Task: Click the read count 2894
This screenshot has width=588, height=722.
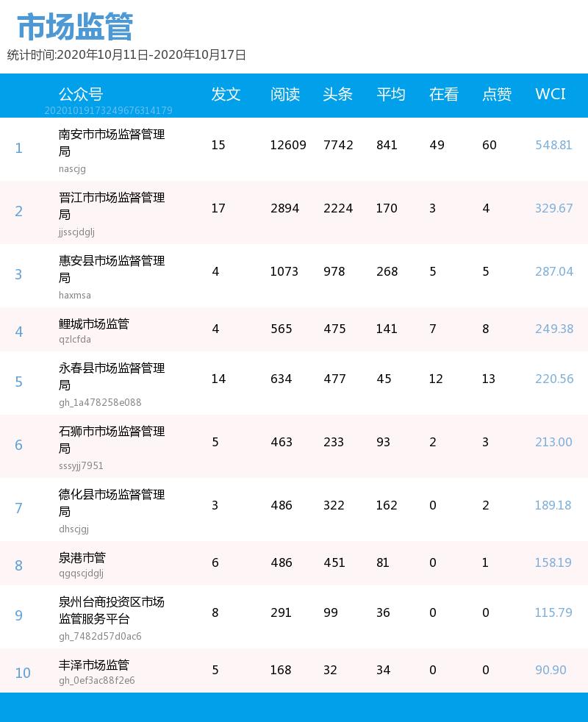Action: click(285, 208)
